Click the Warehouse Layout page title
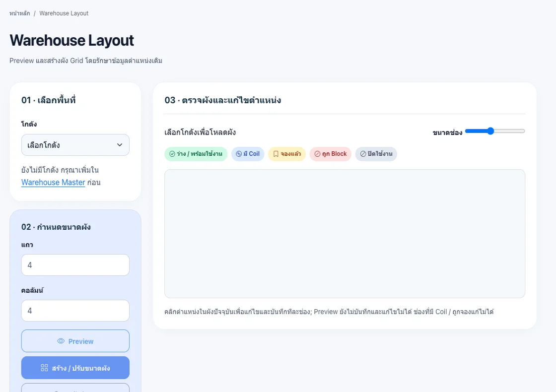 coord(71,40)
